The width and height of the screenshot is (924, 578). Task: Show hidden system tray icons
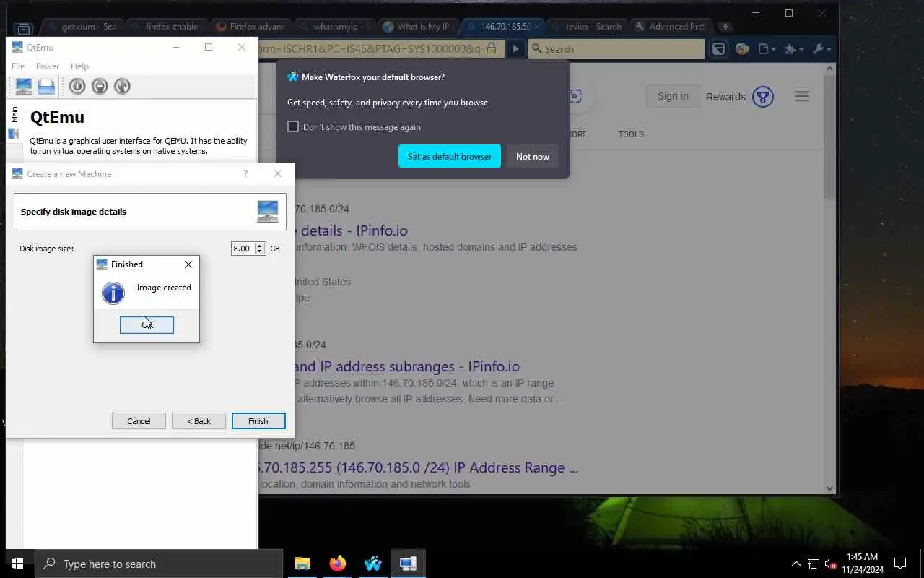click(x=796, y=564)
